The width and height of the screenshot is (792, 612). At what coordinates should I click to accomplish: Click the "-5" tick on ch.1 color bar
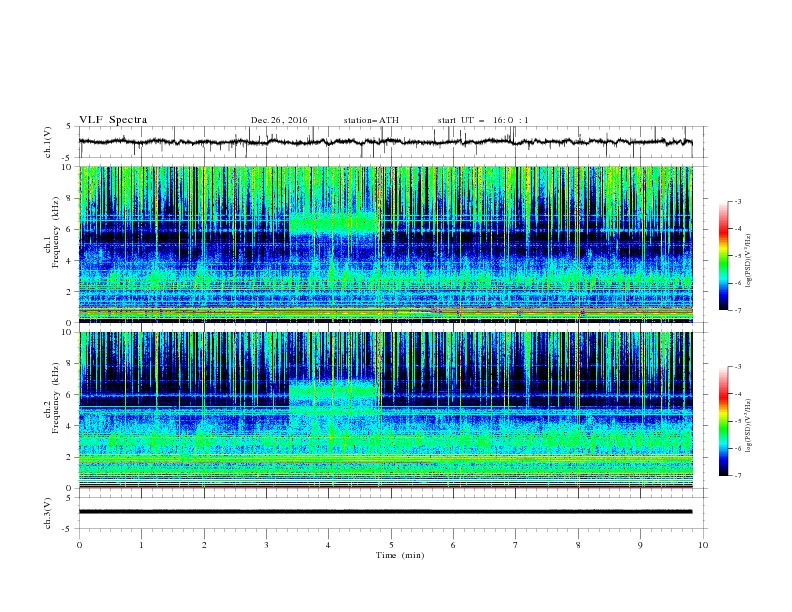pyautogui.click(x=737, y=256)
